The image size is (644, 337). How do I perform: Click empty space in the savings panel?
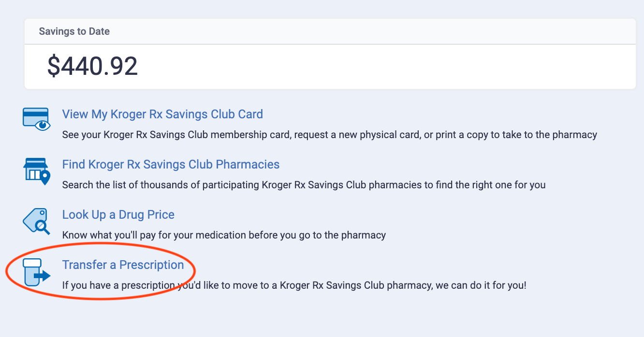387,67
